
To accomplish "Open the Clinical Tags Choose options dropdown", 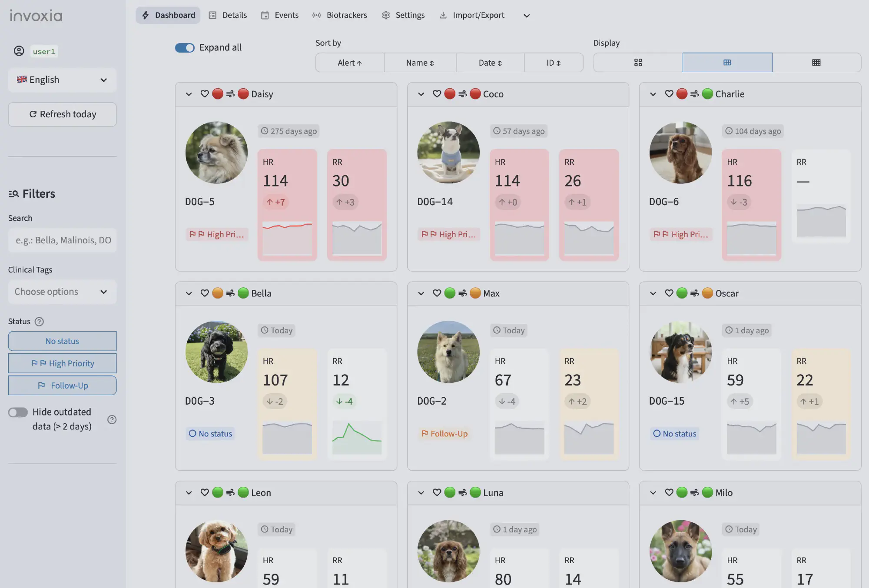I will [x=62, y=292].
